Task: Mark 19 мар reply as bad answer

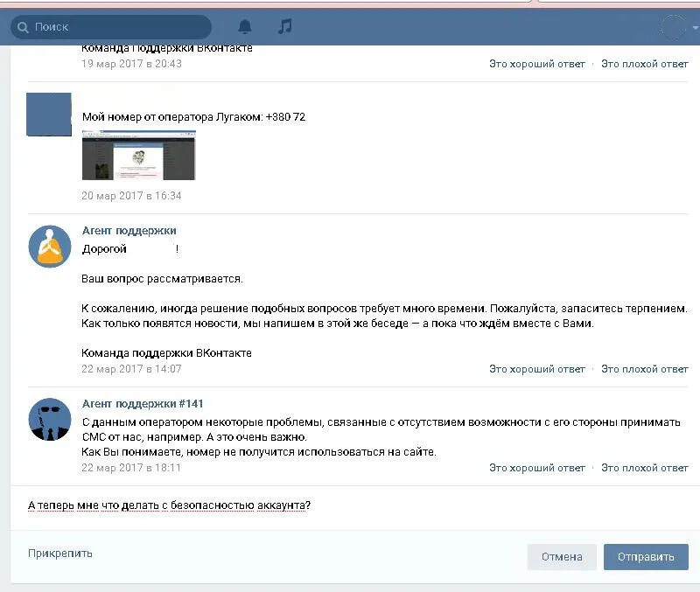Action: [x=644, y=64]
